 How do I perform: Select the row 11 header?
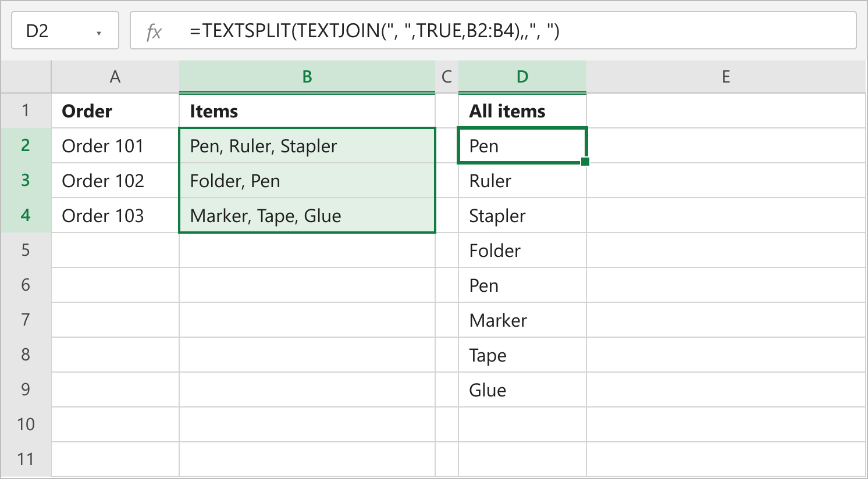click(x=26, y=459)
